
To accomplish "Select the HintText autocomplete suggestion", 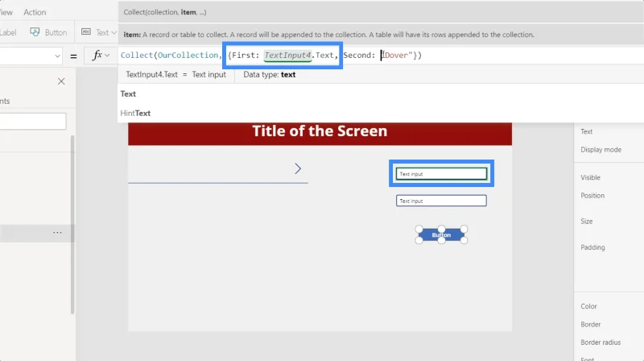I will click(x=135, y=113).
